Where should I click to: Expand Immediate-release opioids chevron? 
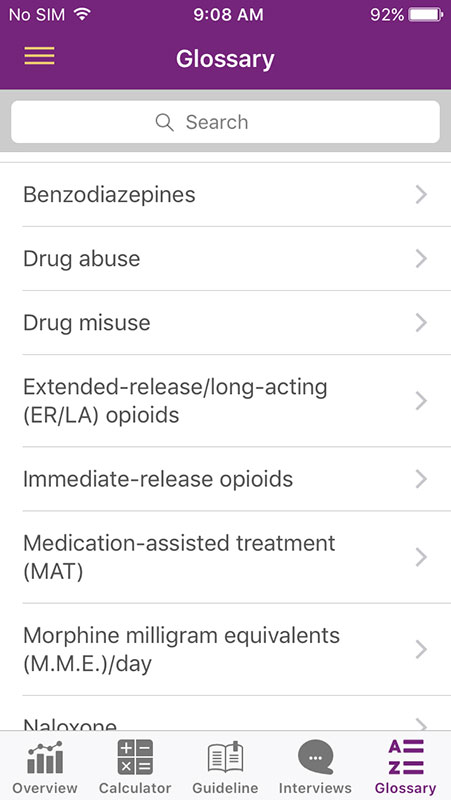[x=421, y=479]
